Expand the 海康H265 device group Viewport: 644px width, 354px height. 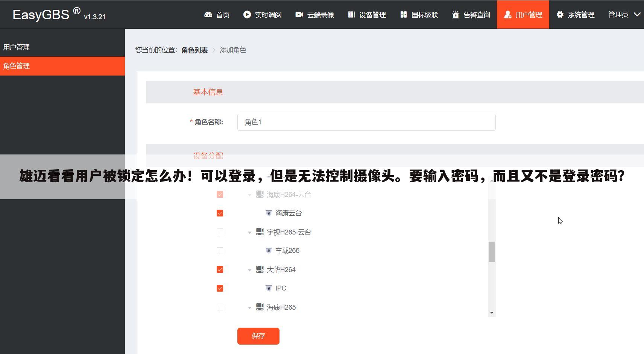249,307
